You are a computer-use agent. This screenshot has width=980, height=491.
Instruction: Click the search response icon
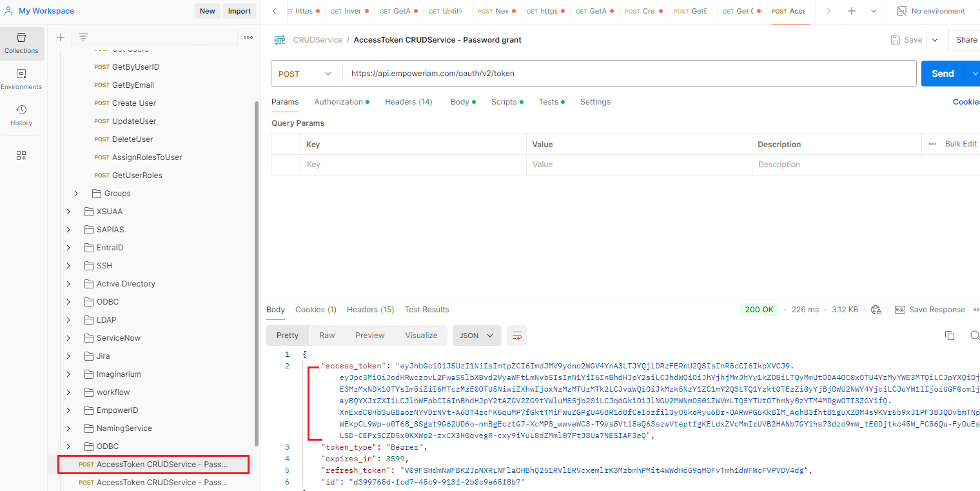pos(975,336)
